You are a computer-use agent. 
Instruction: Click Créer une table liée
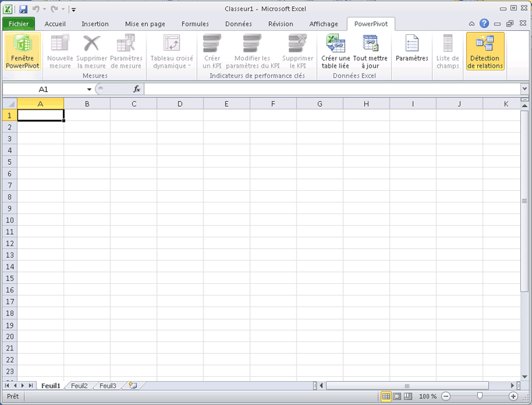tap(335, 51)
